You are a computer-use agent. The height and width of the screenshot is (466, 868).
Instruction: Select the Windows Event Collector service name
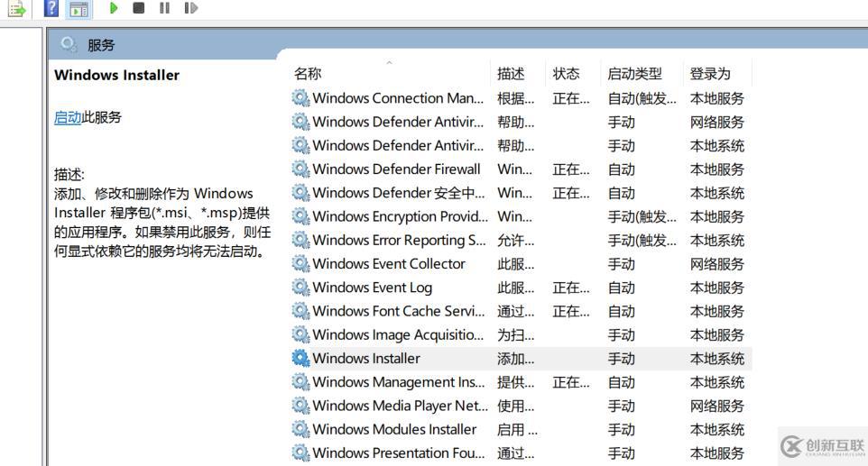(x=389, y=264)
